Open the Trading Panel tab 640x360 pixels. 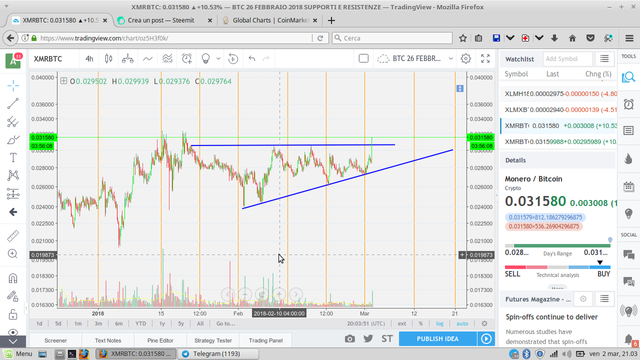click(266, 340)
